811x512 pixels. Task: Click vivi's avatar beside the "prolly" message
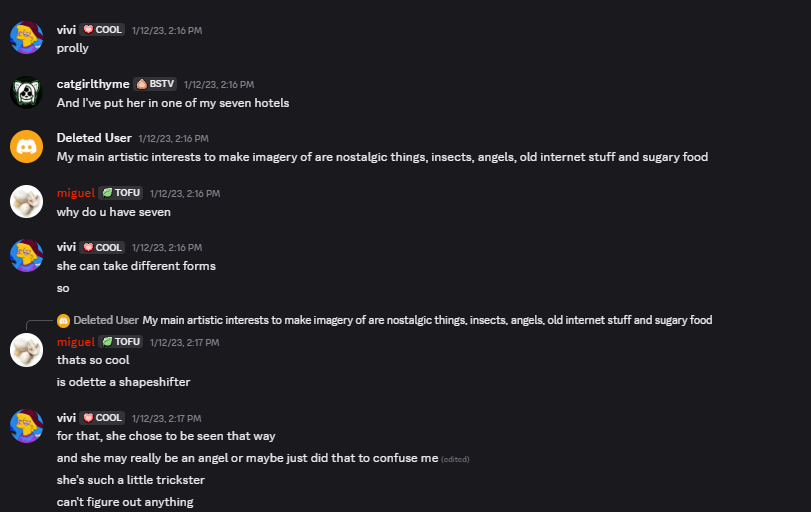26,38
